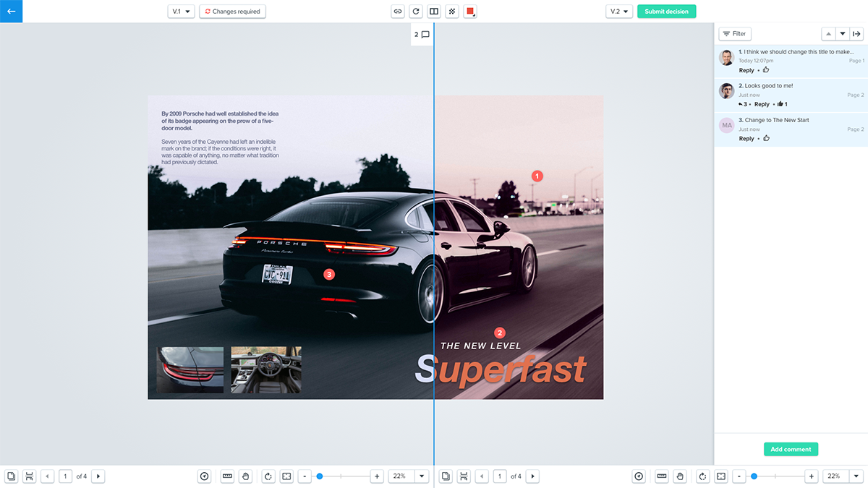Click the Submit decision button
This screenshot has height=488, width=868.
pos(666,12)
